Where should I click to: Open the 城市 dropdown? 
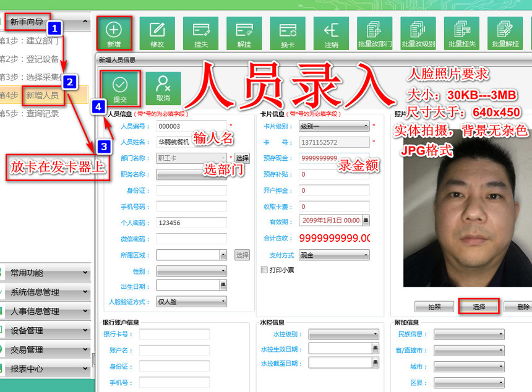[x=470, y=367]
